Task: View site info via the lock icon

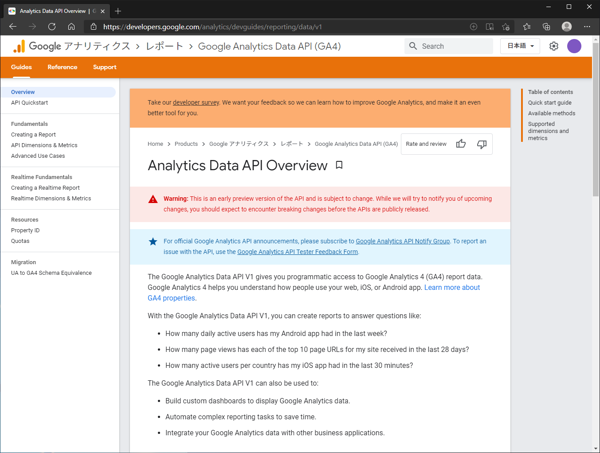Action: click(93, 27)
